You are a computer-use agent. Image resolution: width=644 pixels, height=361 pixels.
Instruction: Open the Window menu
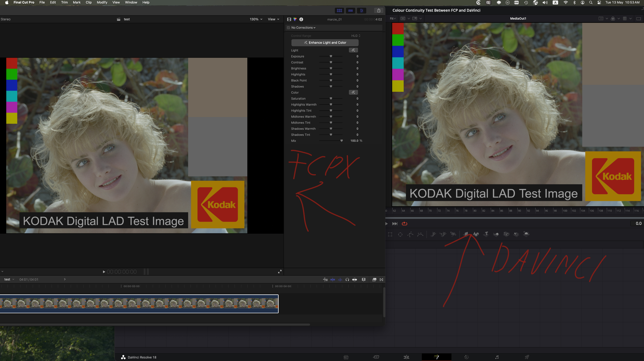[x=131, y=3]
